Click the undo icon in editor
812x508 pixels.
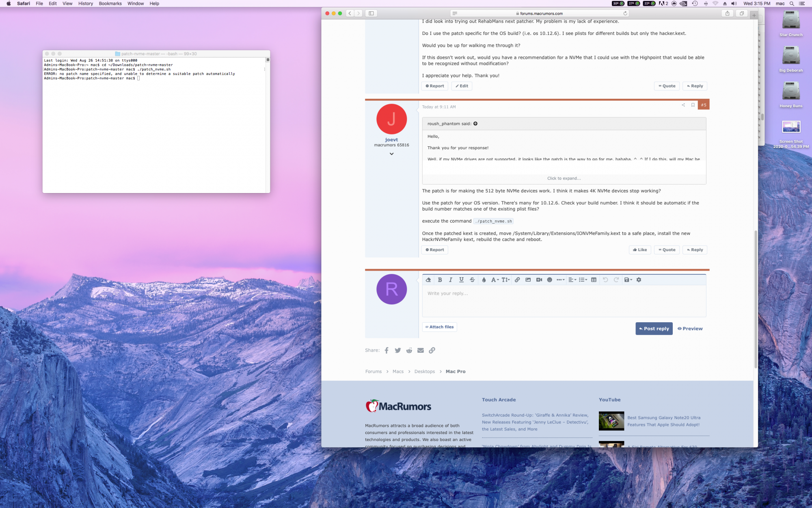click(x=605, y=280)
